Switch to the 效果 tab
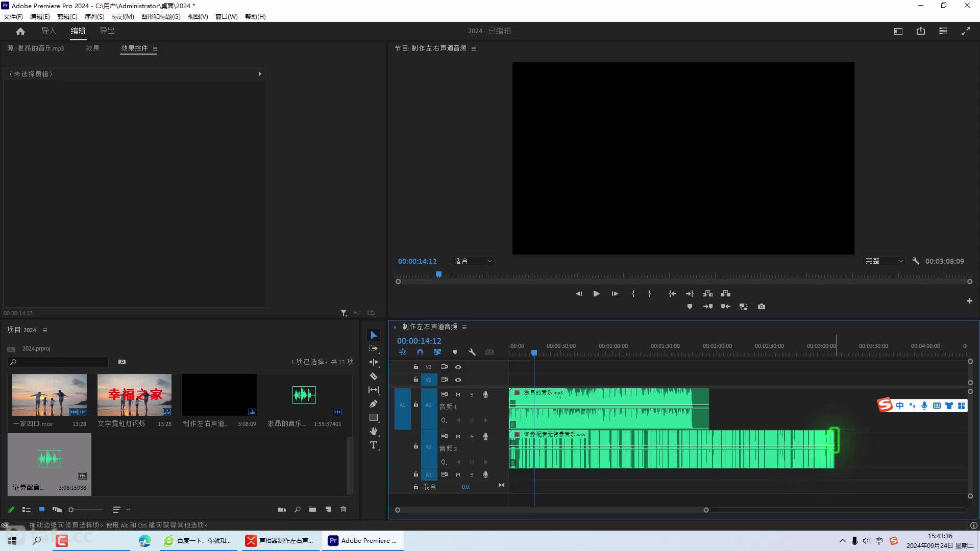The width and height of the screenshot is (980, 551). point(92,48)
